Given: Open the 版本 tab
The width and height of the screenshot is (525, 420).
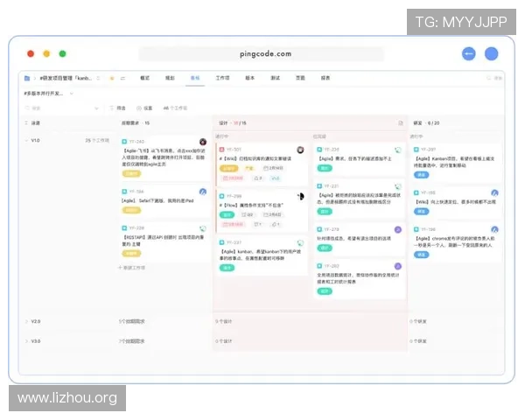Looking at the screenshot, I should 249,78.
